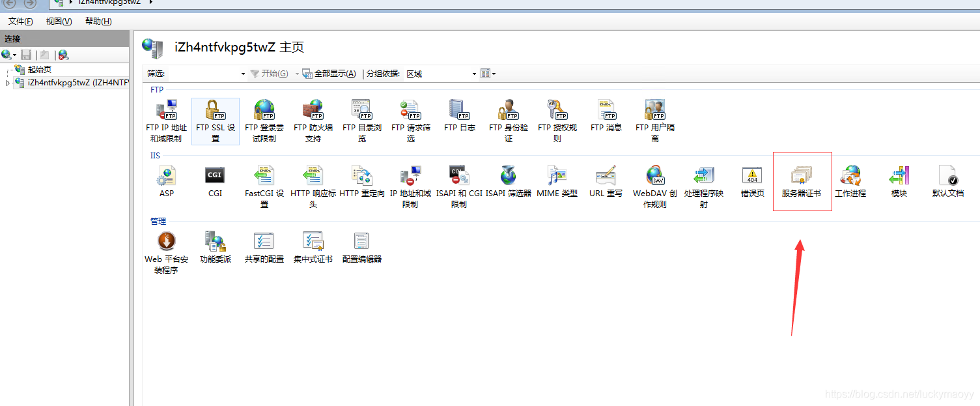Open the 帮助(H) menu
This screenshot has height=406, width=980.
98,22
